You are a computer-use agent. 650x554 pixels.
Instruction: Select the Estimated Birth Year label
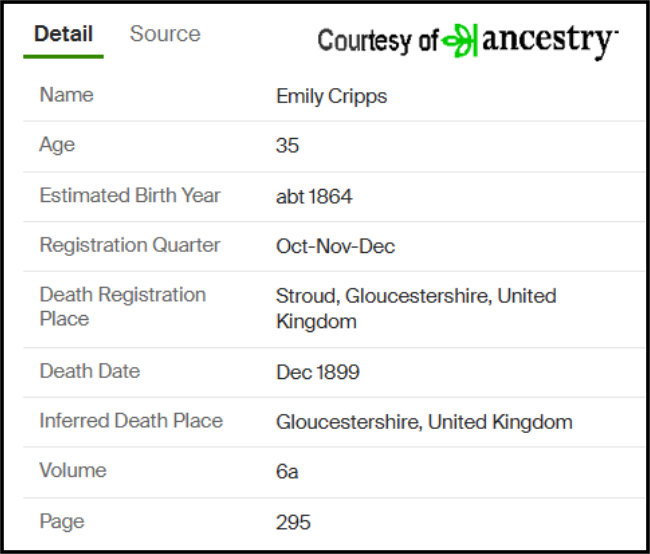click(130, 195)
